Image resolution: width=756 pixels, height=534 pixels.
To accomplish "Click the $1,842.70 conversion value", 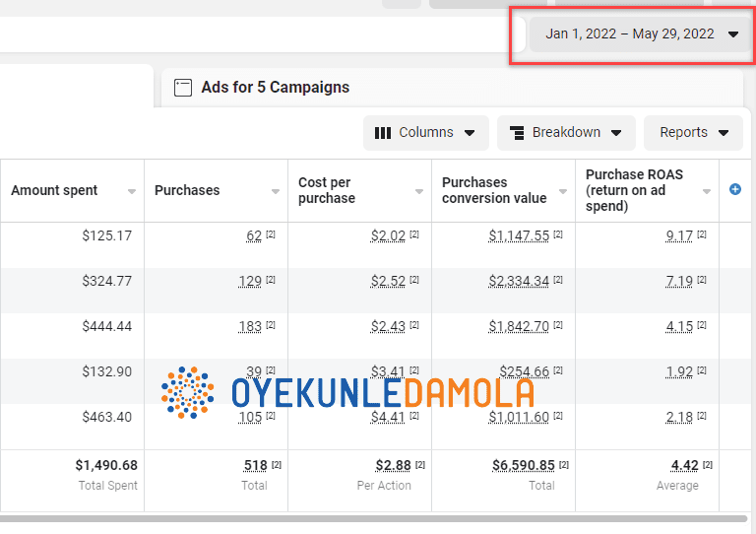I will [519, 326].
